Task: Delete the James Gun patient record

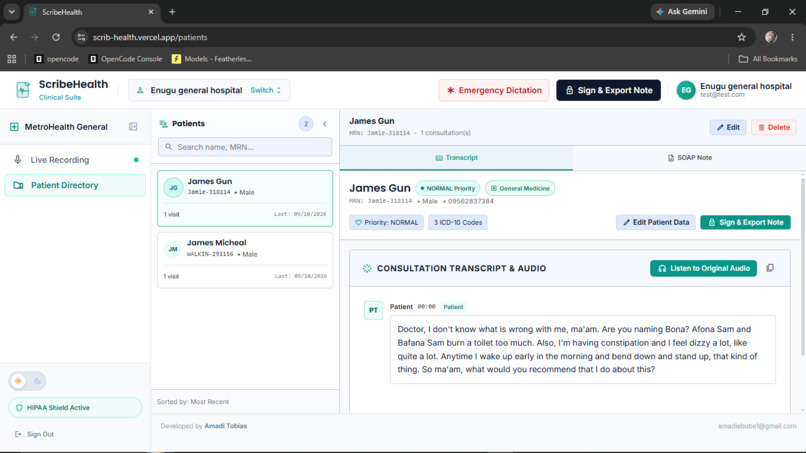Action: (x=774, y=128)
